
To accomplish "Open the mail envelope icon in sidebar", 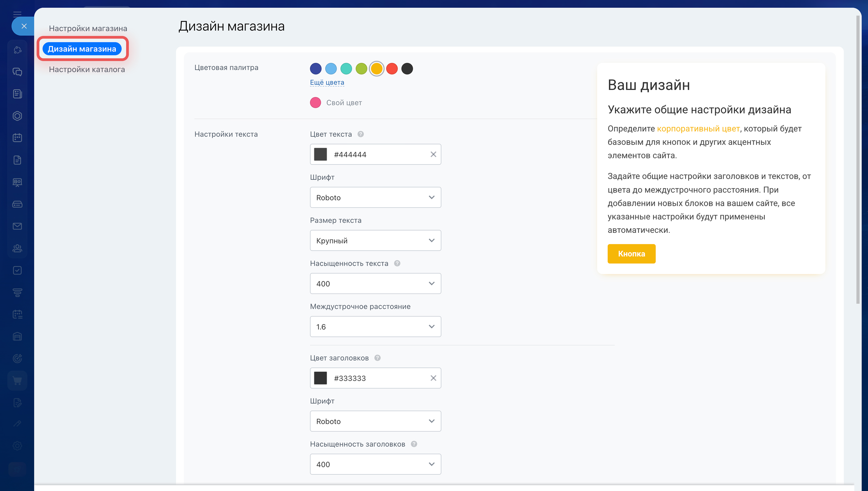I will [x=17, y=226].
